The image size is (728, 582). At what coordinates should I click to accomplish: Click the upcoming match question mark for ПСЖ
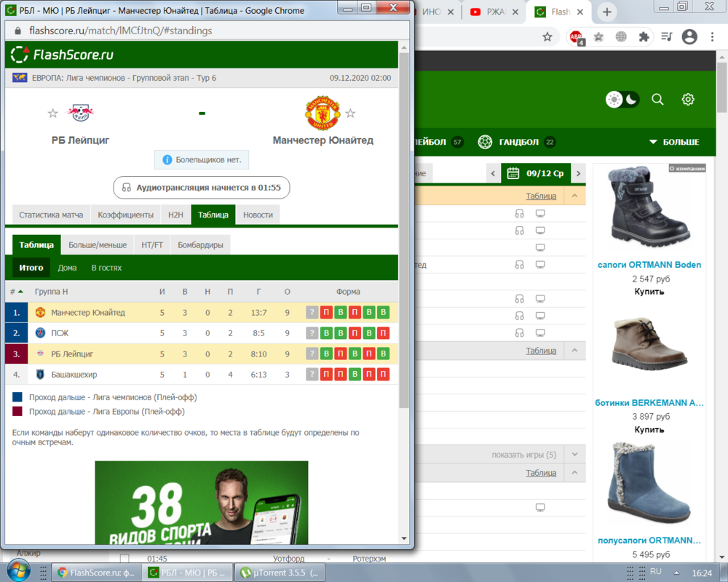tap(312, 332)
